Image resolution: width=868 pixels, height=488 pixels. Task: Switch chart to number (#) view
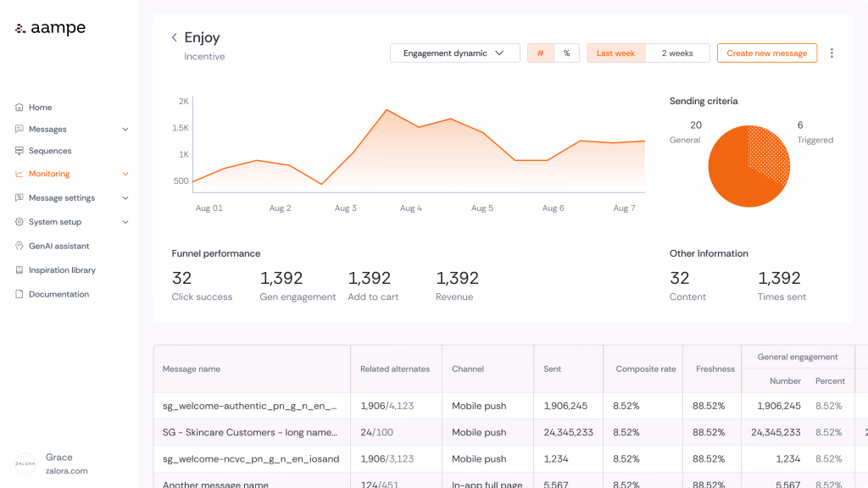tap(540, 53)
